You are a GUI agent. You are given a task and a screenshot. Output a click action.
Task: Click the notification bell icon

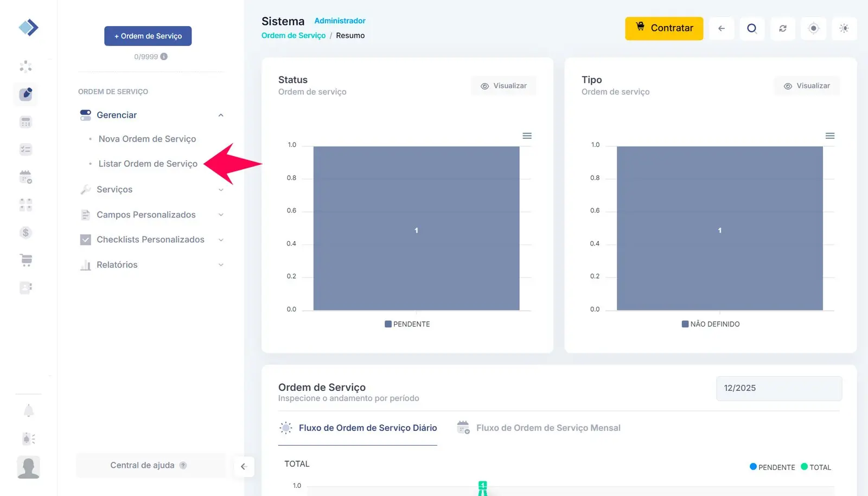click(x=29, y=411)
